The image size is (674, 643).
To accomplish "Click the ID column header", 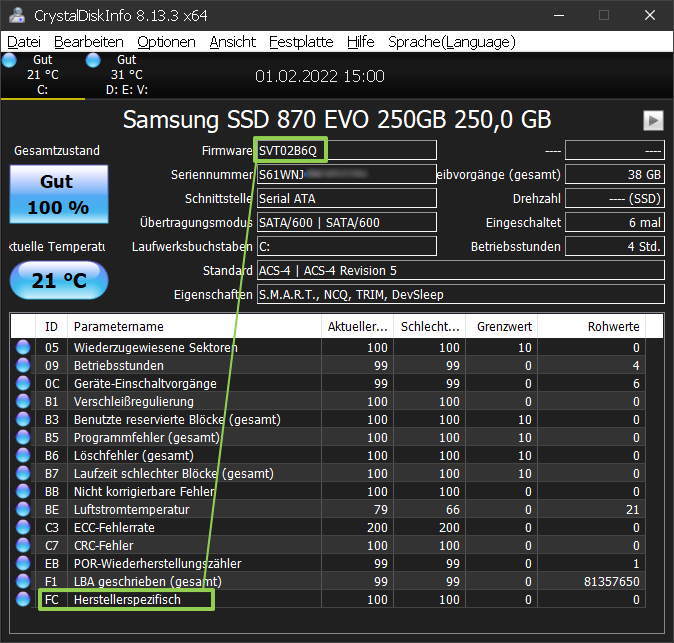I will pyautogui.click(x=51, y=327).
